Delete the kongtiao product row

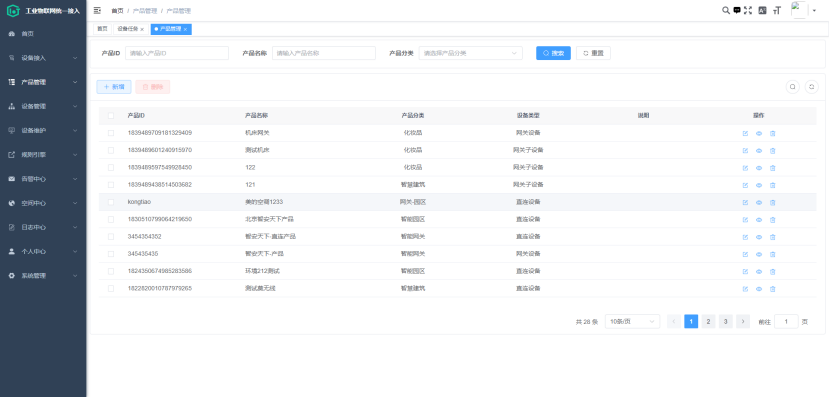click(x=772, y=202)
